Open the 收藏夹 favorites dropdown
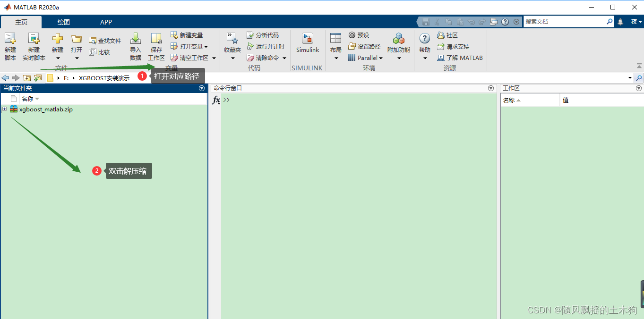The image size is (644, 319). [232, 58]
